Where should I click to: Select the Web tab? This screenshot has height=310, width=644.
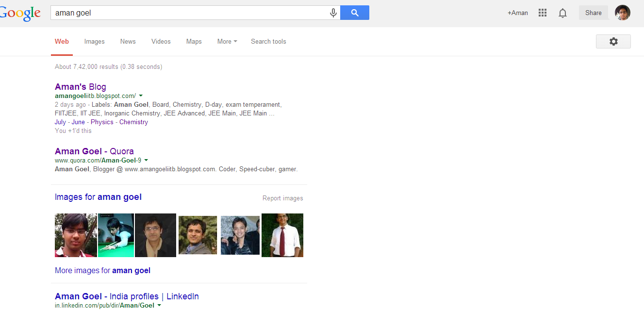point(62,42)
